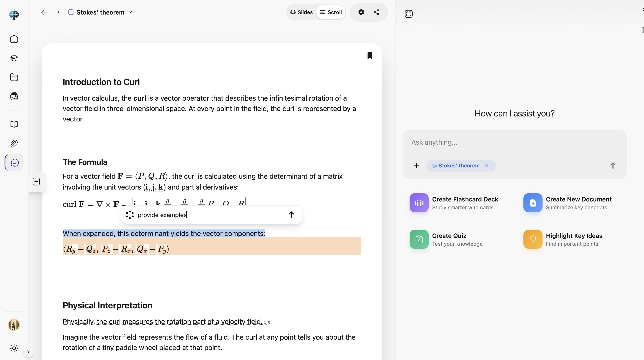The image size is (644, 360).
Task: Expand the breadcrumb chevron next to back arrow
Action: [58, 12]
